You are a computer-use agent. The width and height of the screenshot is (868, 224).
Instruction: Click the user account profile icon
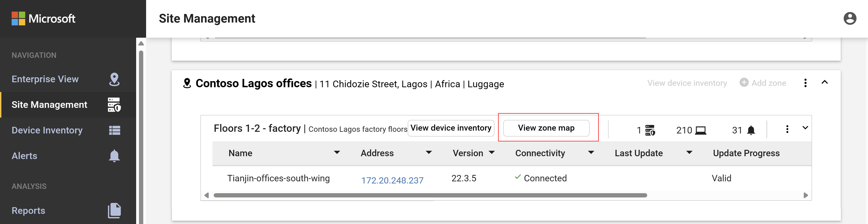(850, 18)
